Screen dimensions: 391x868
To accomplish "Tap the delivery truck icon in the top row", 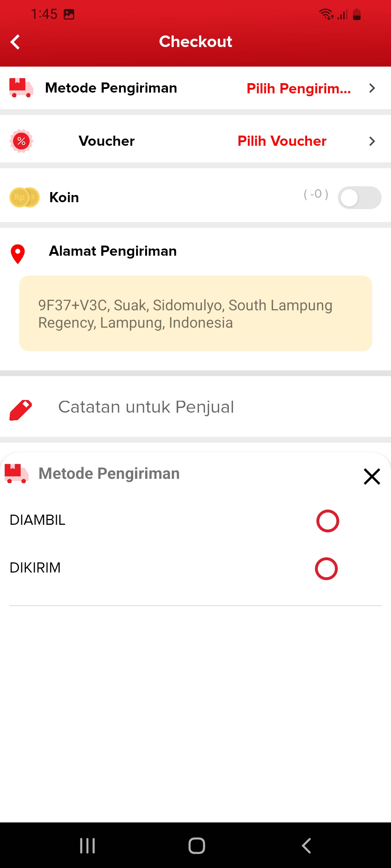I will click(x=21, y=88).
